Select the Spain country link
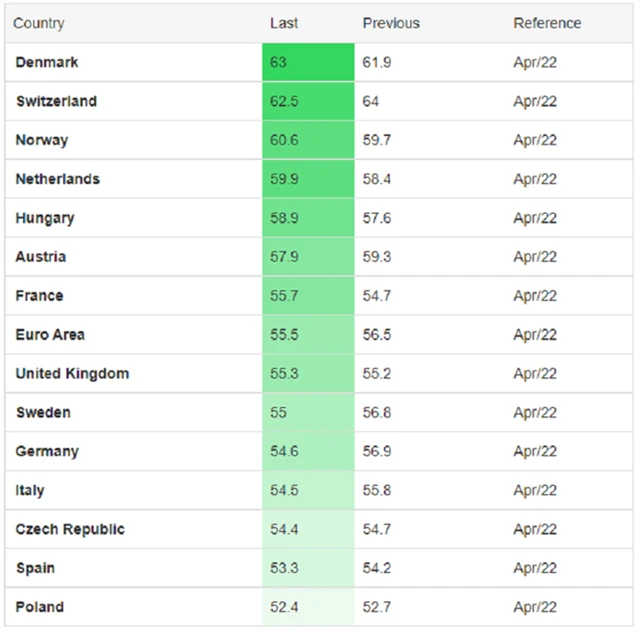The width and height of the screenshot is (640, 632). tap(35, 569)
